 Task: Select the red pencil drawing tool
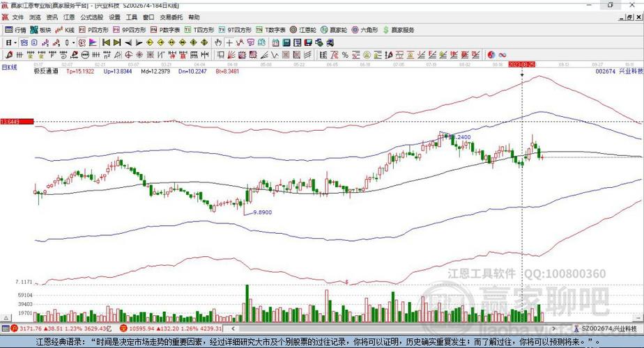pyautogui.click(x=9, y=54)
